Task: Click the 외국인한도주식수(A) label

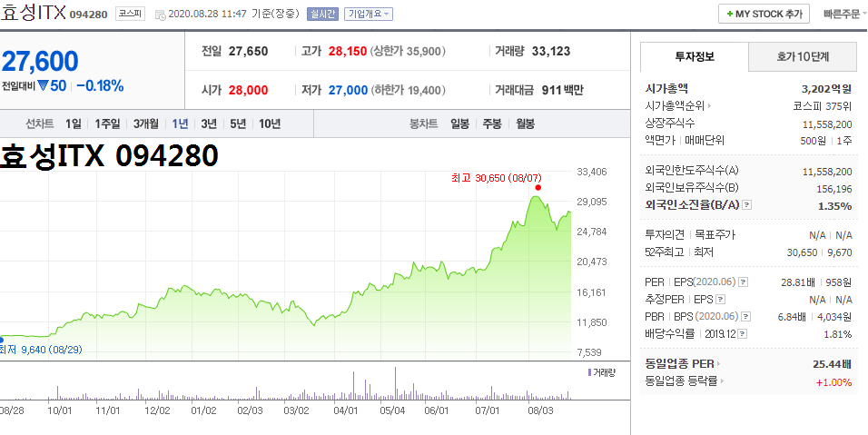Action: [x=692, y=171]
